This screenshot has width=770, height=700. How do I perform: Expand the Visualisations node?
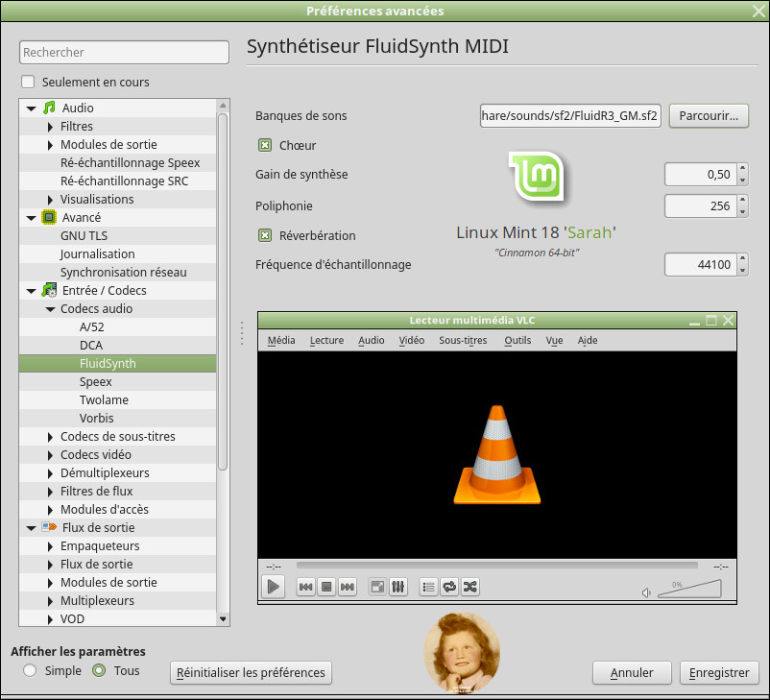click(x=50, y=200)
